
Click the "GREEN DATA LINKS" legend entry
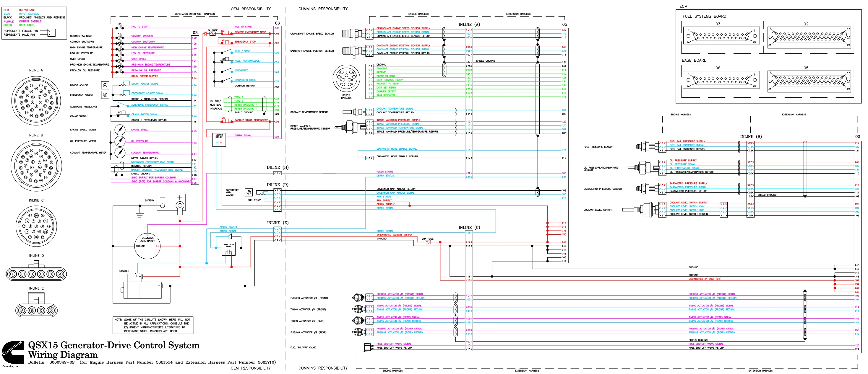pyautogui.click(x=19, y=25)
